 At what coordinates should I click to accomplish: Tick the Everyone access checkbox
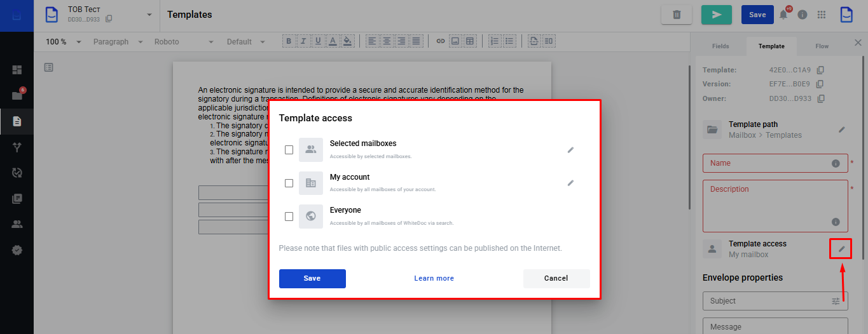click(289, 217)
